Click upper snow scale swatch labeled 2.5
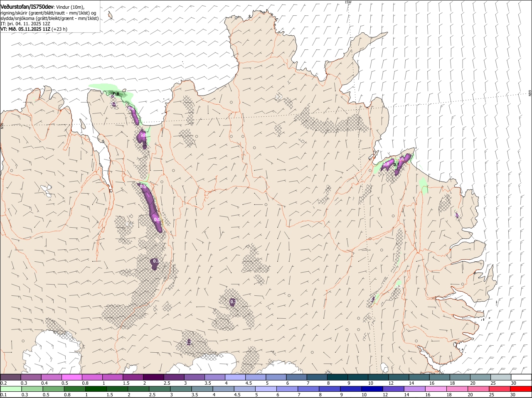Viewport: 532px width, 398px height. coord(174,377)
